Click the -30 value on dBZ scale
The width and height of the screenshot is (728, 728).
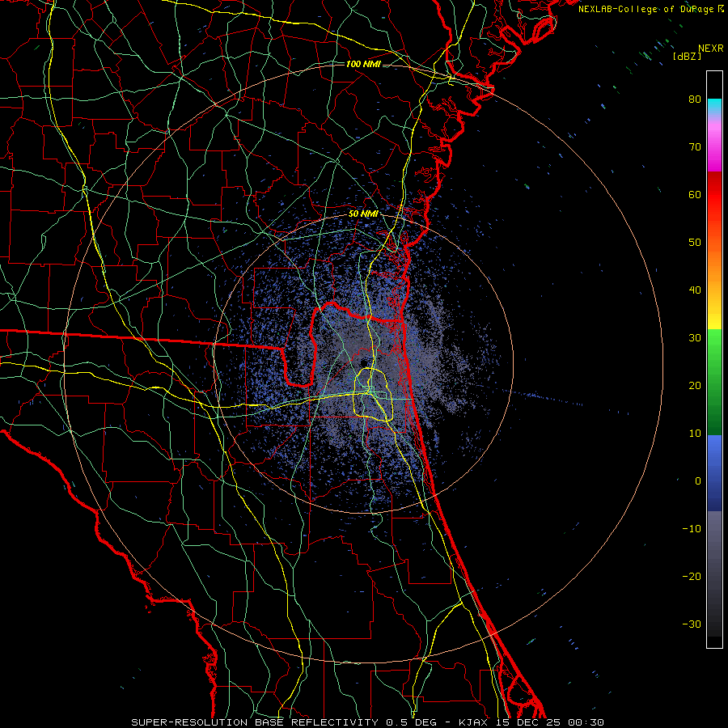(692, 624)
